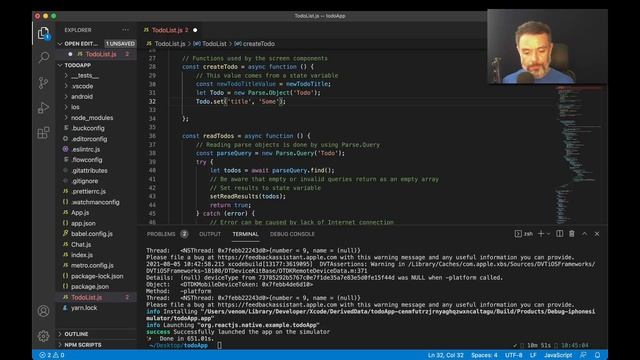
Task: Kill terminal with trash icon
Action: 572,234
